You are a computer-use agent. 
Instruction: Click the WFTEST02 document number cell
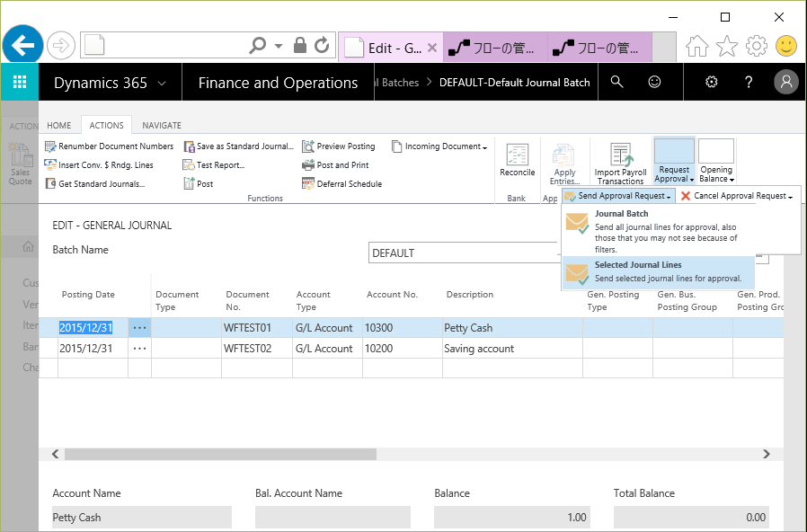[257, 349]
